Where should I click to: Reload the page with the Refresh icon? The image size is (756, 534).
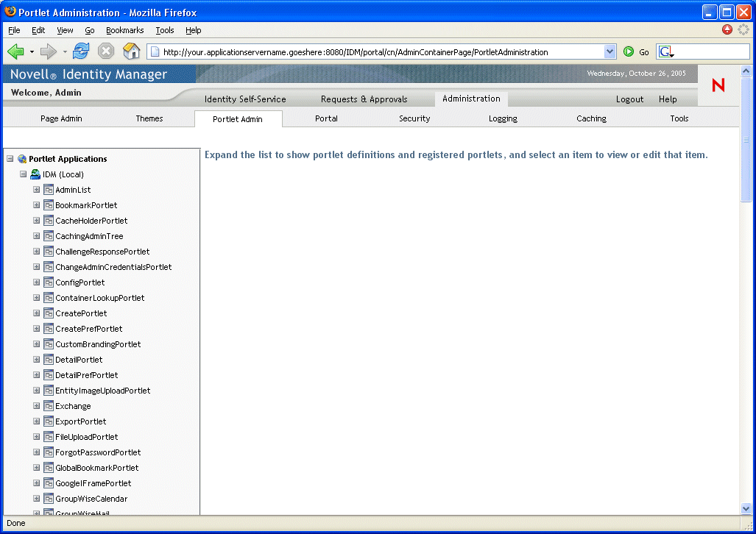(x=81, y=51)
